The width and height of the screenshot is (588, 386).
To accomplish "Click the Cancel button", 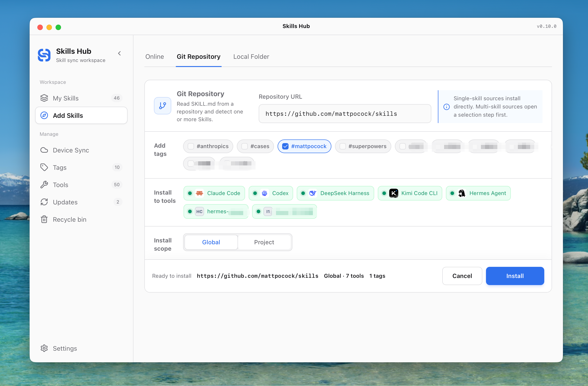I will [462, 276].
